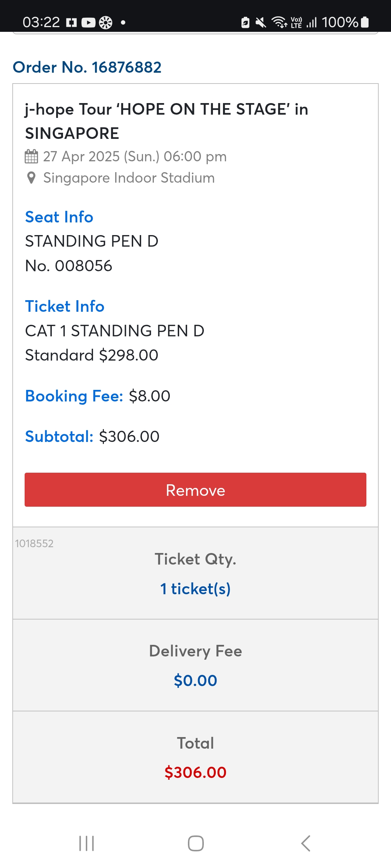
Task: Tap the Delivery Fee $0.00 value
Action: click(x=195, y=681)
